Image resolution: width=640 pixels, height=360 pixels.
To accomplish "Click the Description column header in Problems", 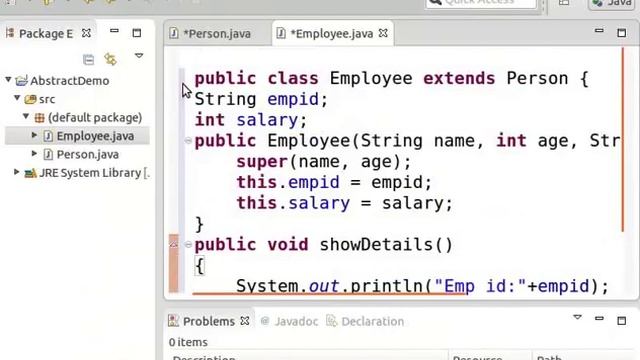I will (309, 357).
